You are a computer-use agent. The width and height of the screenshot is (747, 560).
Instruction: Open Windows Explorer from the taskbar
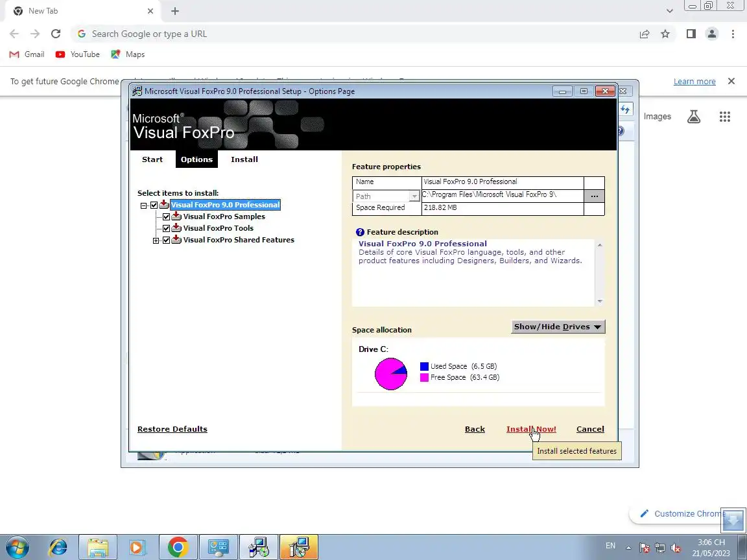pyautogui.click(x=97, y=547)
